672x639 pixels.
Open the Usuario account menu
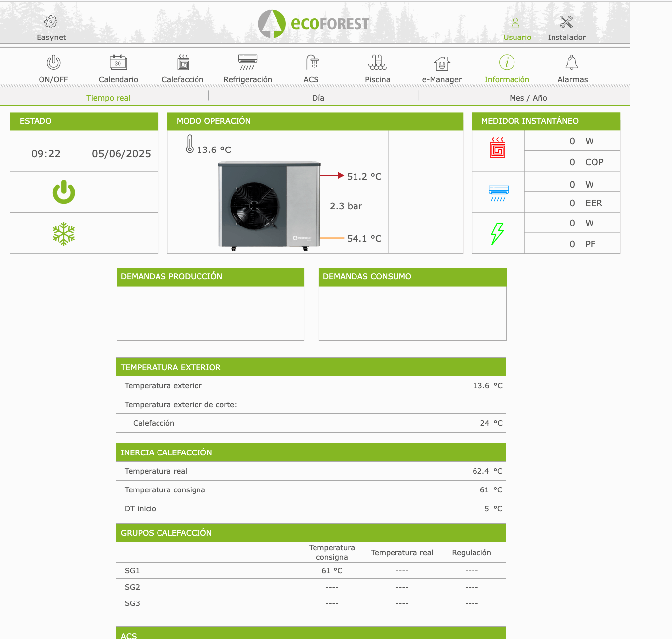(x=517, y=27)
